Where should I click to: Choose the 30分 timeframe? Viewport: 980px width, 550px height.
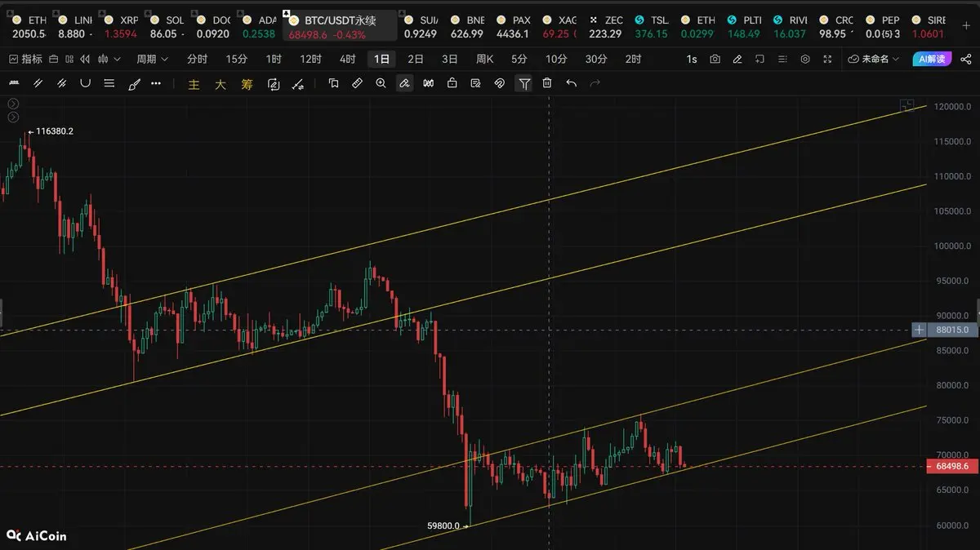point(596,59)
